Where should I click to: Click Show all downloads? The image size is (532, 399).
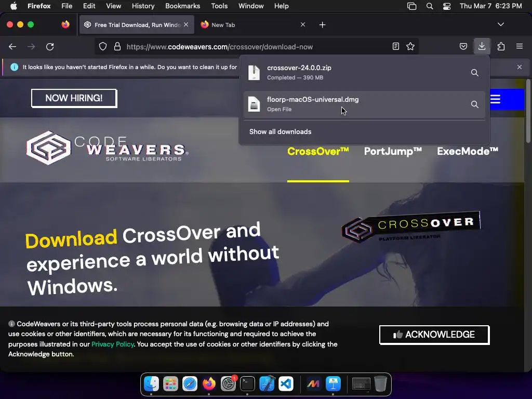[x=280, y=131]
